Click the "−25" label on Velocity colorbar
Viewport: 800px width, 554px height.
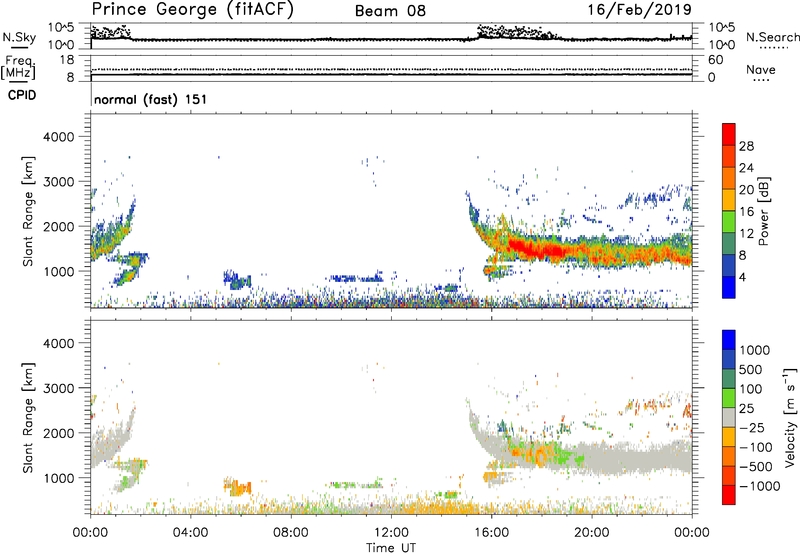coord(752,427)
